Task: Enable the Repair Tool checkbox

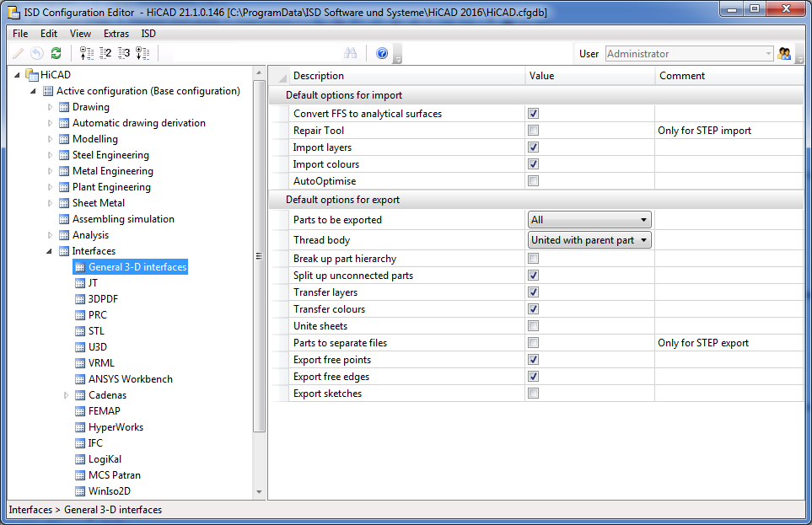Action: click(x=533, y=131)
